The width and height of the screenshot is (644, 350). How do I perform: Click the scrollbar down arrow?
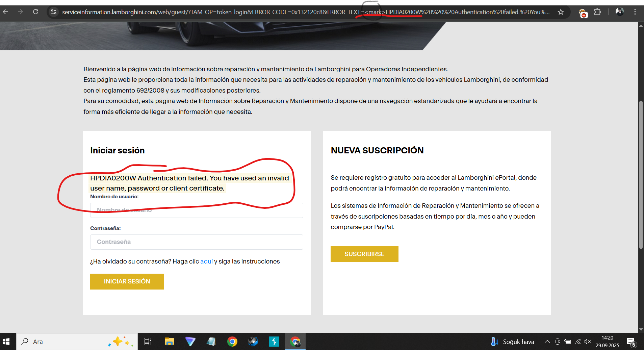pos(641,330)
